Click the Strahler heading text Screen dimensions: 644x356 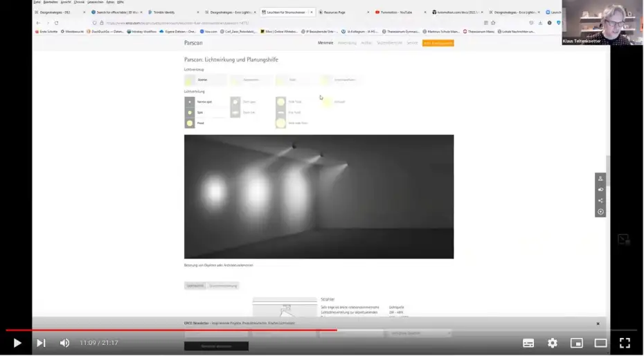click(328, 299)
